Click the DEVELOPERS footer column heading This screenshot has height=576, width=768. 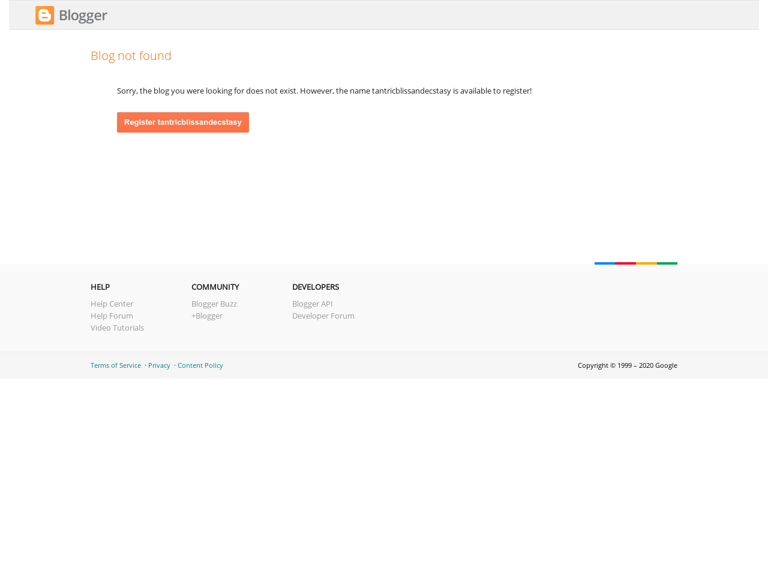(x=315, y=287)
